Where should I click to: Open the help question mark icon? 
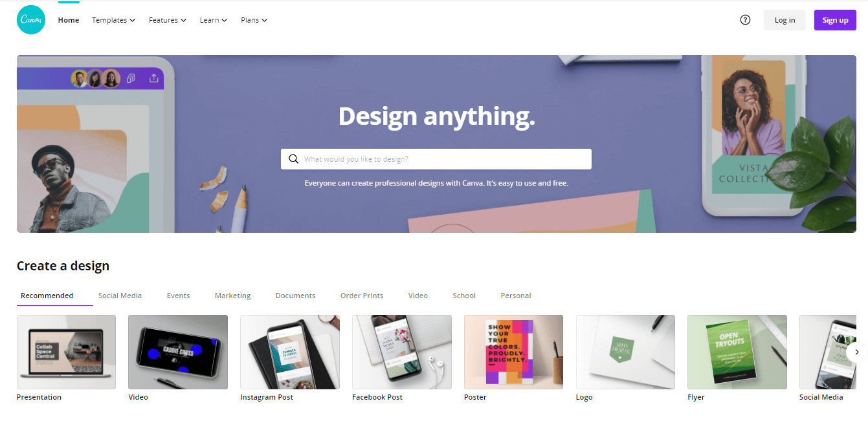[x=745, y=20]
